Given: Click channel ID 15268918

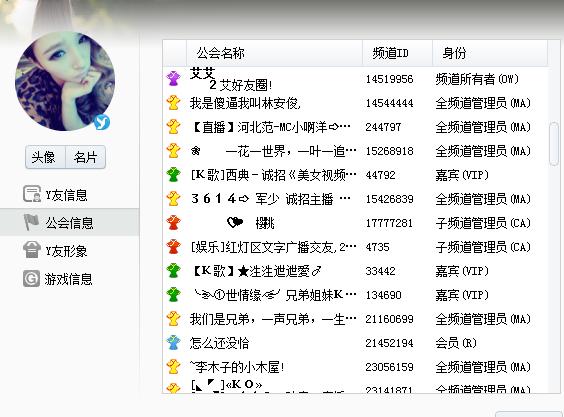Looking at the screenshot, I should [389, 151].
